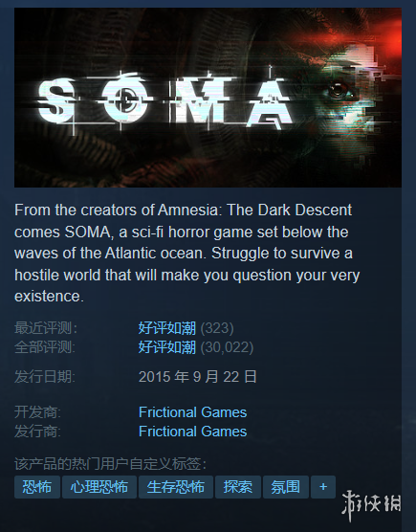Click the 最近评测 label
The width and height of the screenshot is (416, 532).
click(46, 328)
